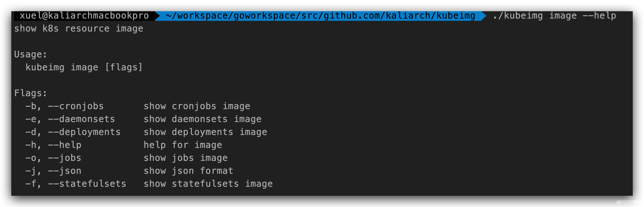Click the 'kubeimg image [flags]' usage line
This screenshot has height=207, width=644.
(84, 67)
